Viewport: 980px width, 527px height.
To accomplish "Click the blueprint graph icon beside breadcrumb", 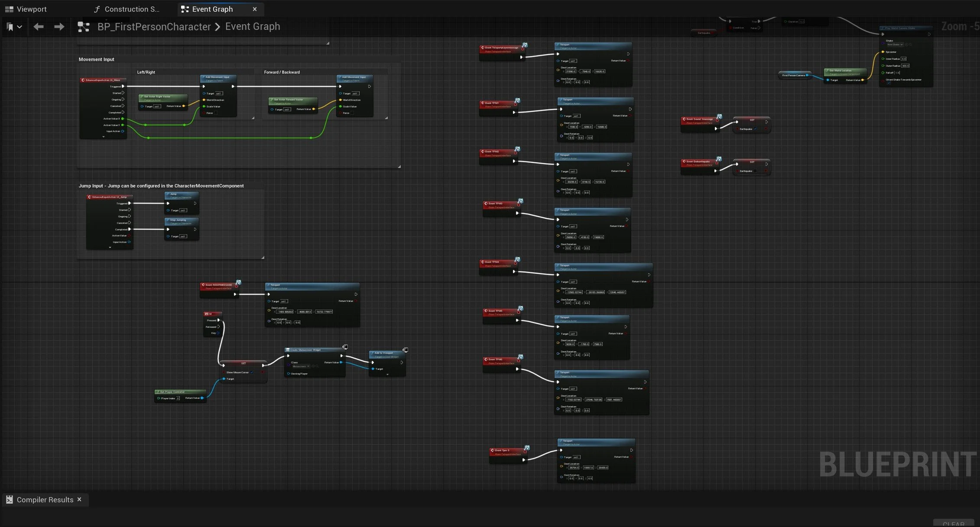I will pyautogui.click(x=83, y=27).
